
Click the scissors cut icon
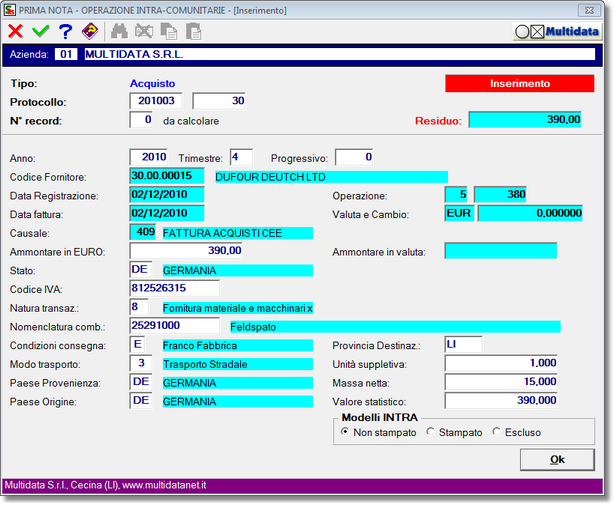[145, 31]
